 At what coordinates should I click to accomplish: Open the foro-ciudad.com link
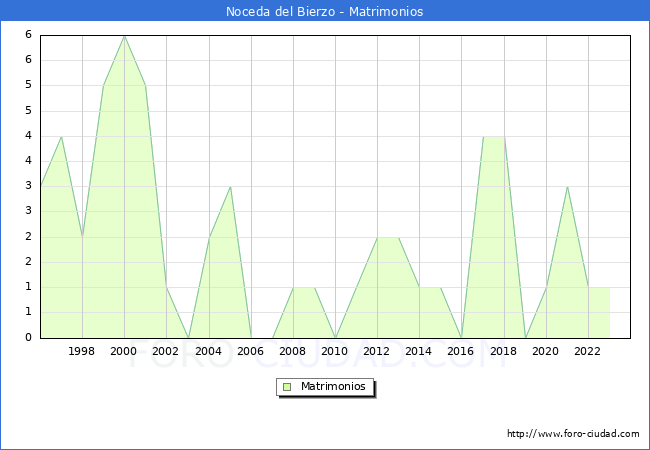[x=573, y=434]
